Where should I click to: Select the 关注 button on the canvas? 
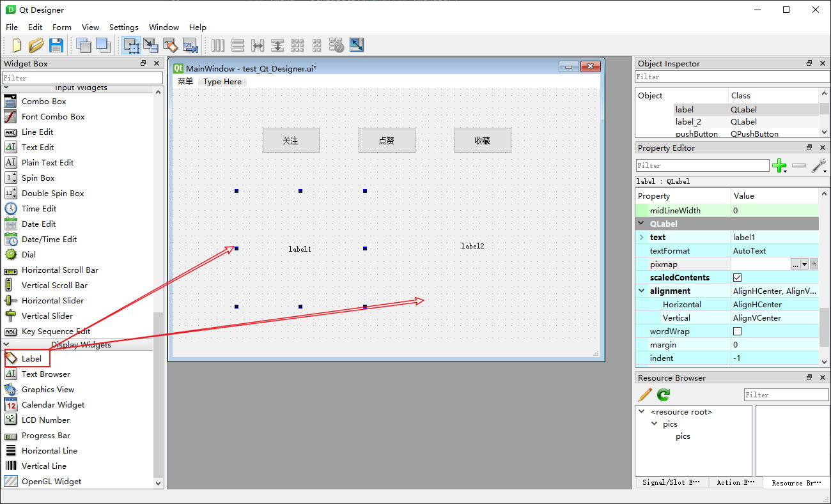[291, 140]
